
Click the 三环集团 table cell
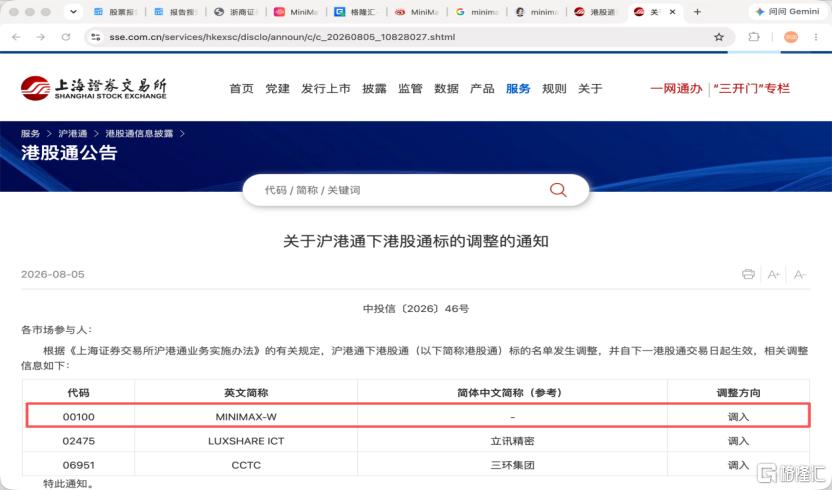512,465
